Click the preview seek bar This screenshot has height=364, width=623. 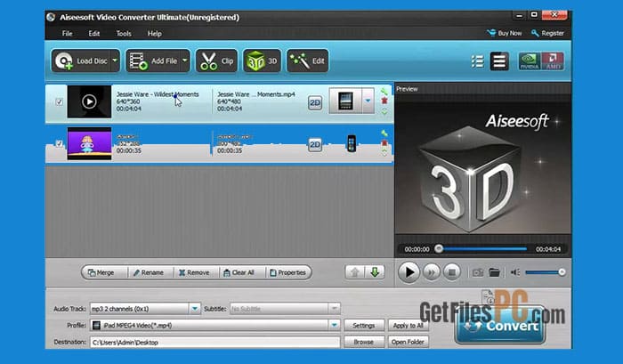pyautogui.click(x=482, y=249)
